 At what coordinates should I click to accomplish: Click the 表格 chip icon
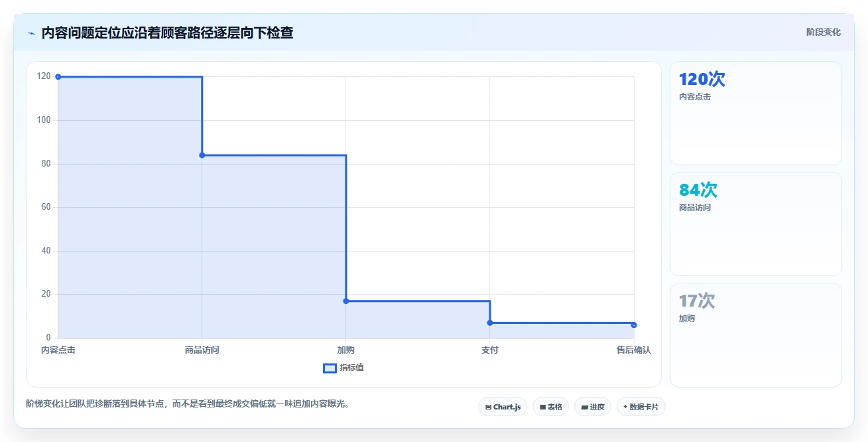[542, 407]
